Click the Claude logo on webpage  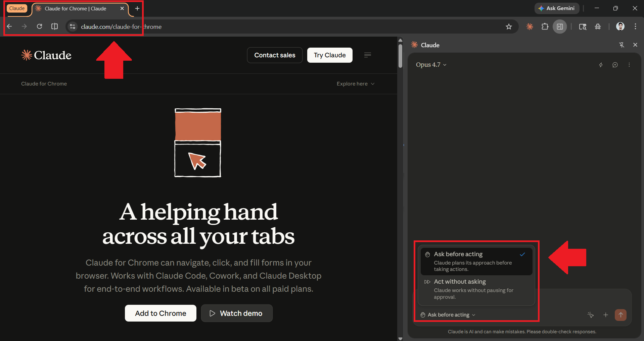click(x=46, y=55)
